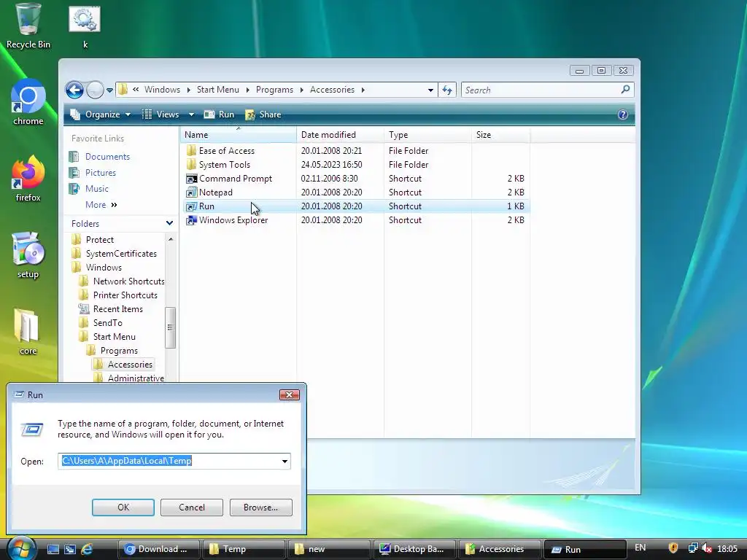Select the Ease of Access folder
This screenshot has height=560, width=747.
click(227, 151)
